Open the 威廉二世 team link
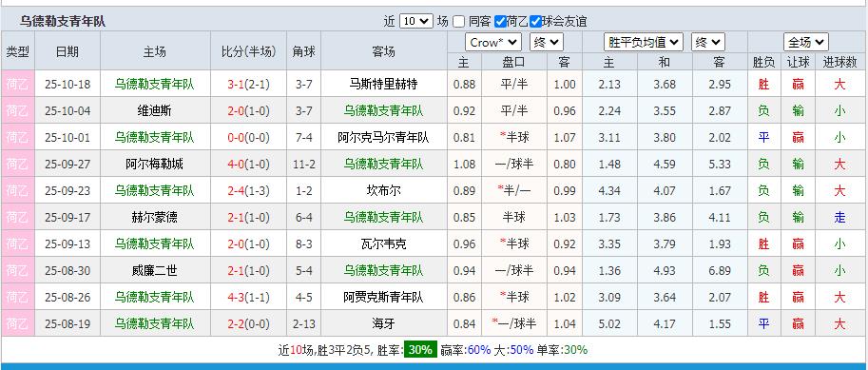 pyautogui.click(x=154, y=270)
